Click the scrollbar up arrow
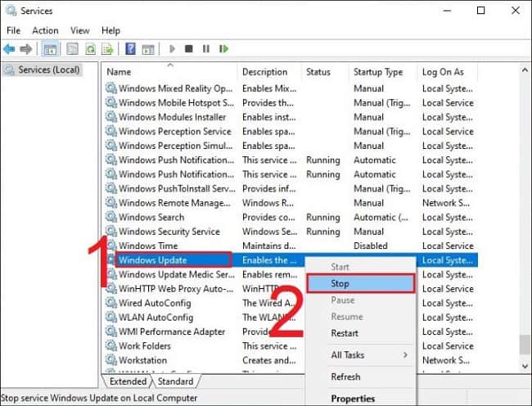 [x=525, y=70]
